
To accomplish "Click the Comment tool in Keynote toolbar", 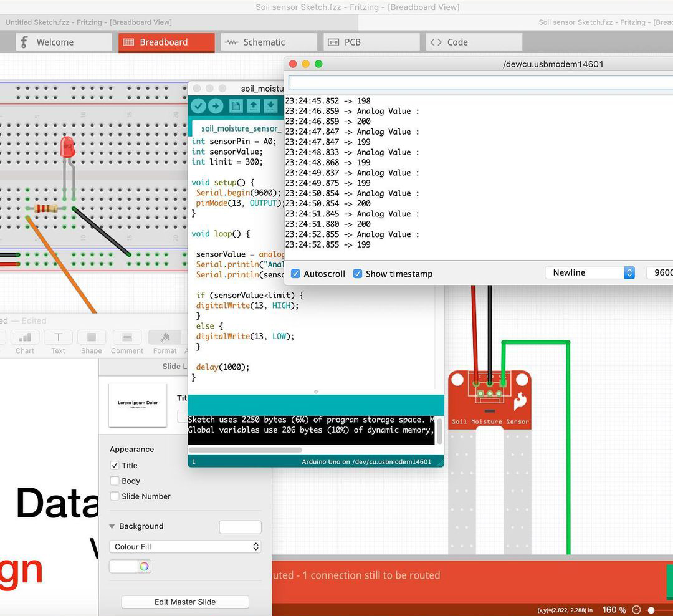I will (x=127, y=342).
